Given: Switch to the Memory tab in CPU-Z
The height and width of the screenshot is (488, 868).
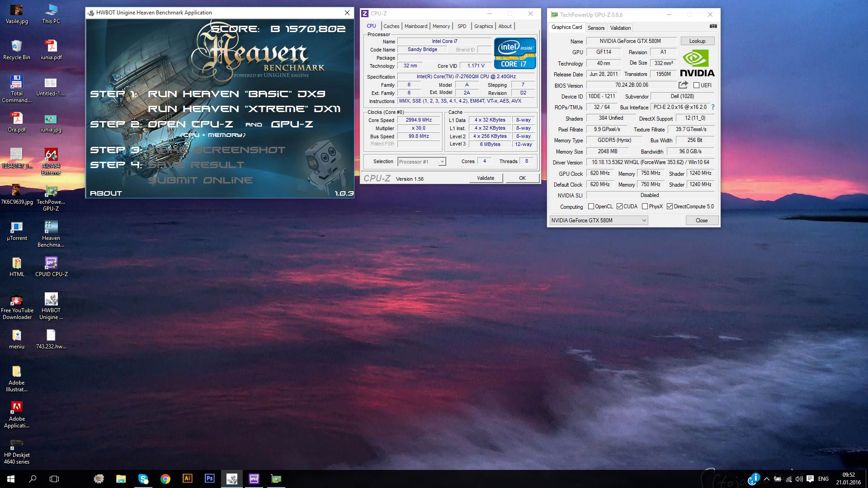Looking at the screenshot, I should pyautogui.click(x=441, y=26).
